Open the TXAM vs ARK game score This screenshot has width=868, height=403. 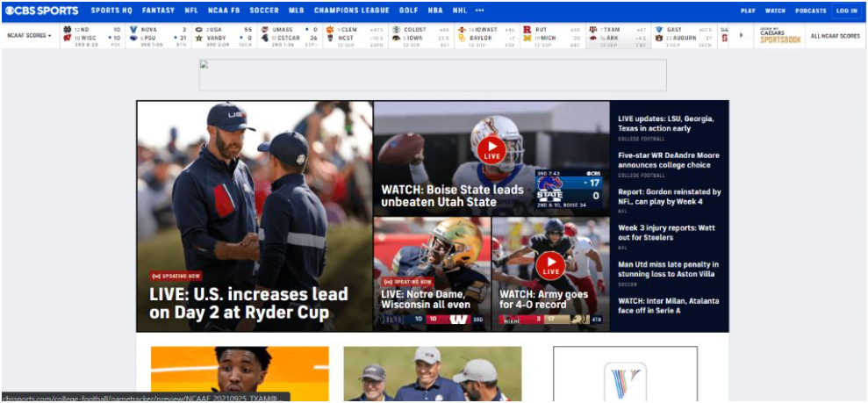point(618,36)
